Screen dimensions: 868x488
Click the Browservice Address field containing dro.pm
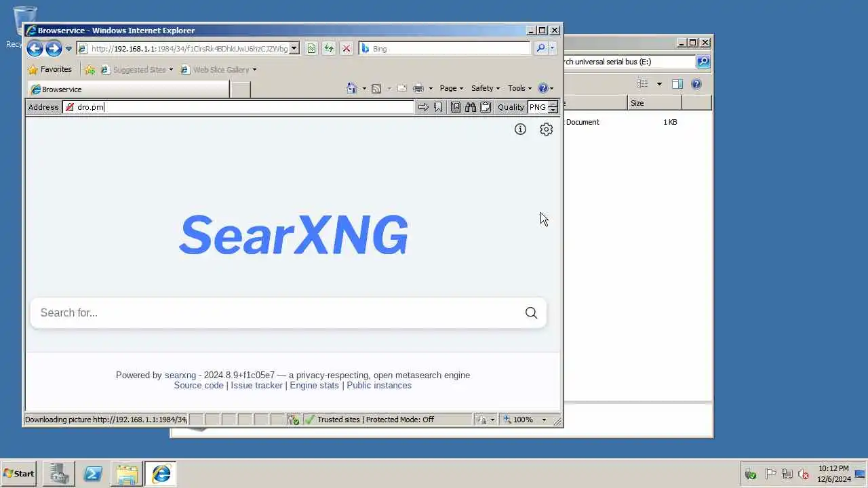point(238,107)
